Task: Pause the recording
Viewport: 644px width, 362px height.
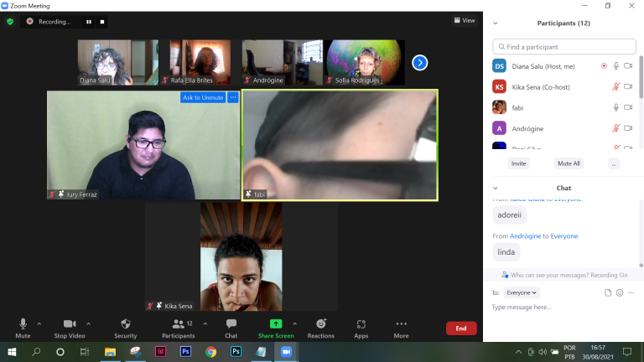Action: (x=89, y=22)
